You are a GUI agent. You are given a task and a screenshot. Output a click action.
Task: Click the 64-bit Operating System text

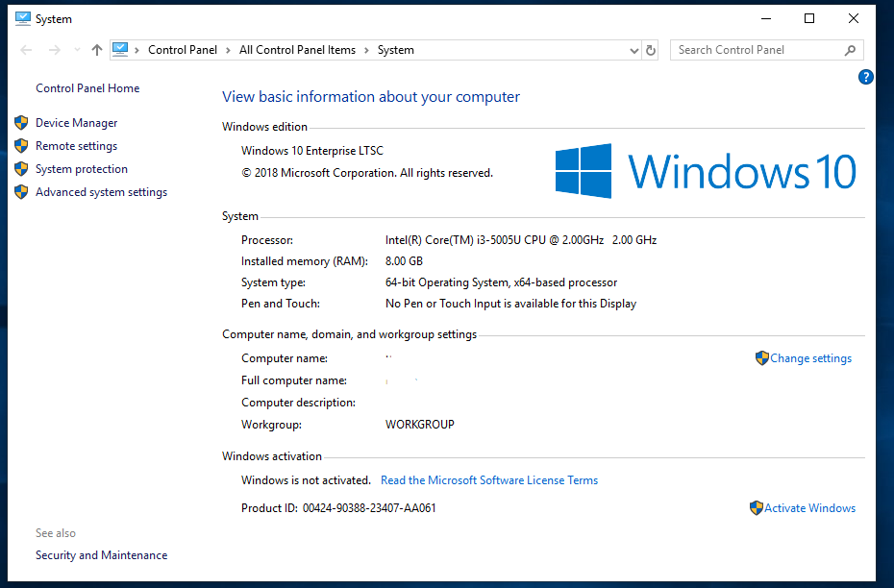click(501, 282)
